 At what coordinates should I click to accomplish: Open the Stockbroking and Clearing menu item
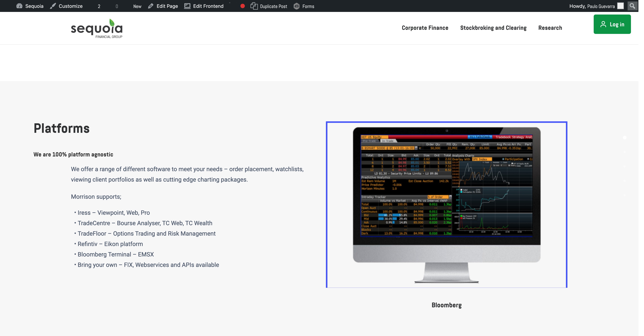pos(493,28)
